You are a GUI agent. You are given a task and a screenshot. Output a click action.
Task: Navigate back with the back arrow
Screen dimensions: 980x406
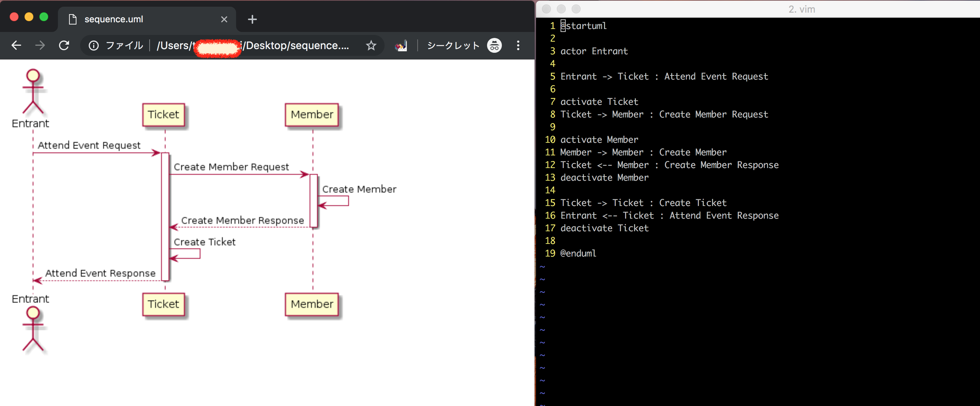tap(16, 45)
